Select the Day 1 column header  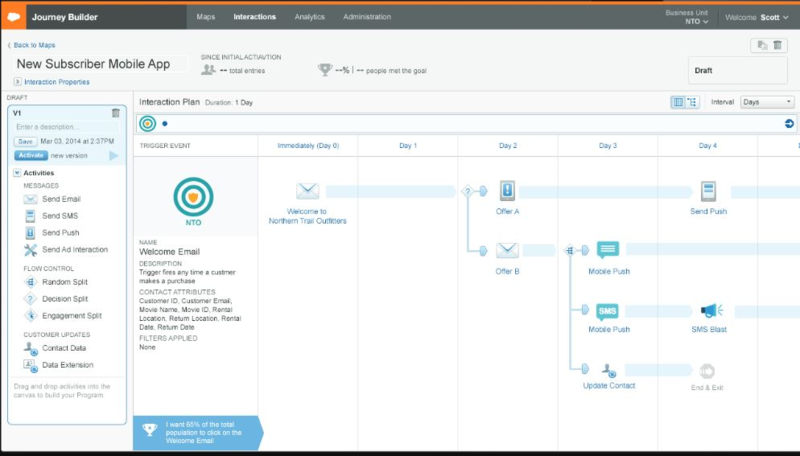pyautogui.click(x=408, y=145)
